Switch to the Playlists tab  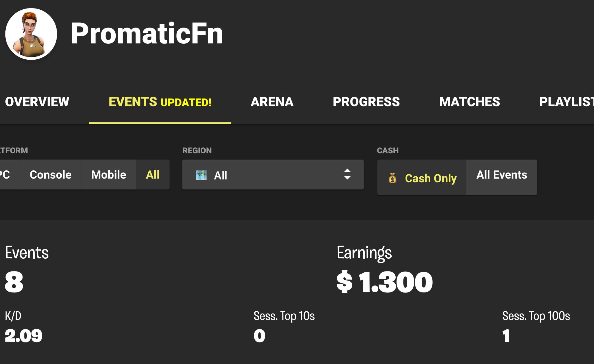click(x=566, y=102)
